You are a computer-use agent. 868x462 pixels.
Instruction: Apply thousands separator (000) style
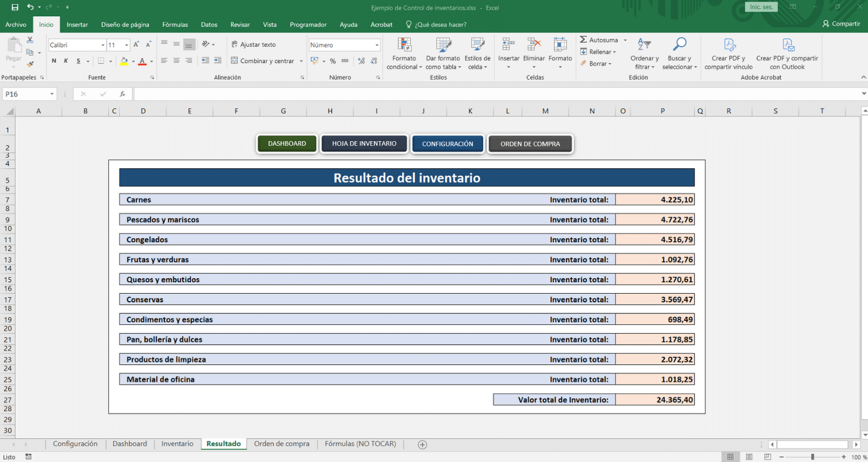click(x=345, y=61)
